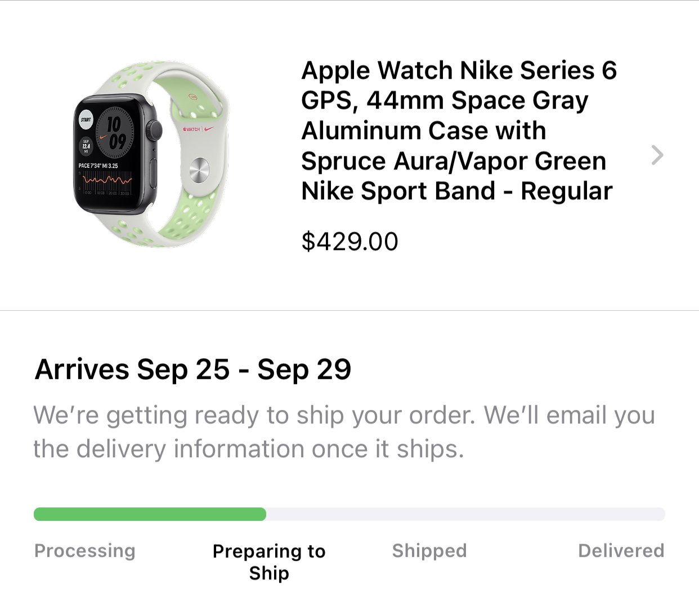Select the Processing status step
Image resolution: width=699 pixels, height=616 pixels.
tap(85, 551)
